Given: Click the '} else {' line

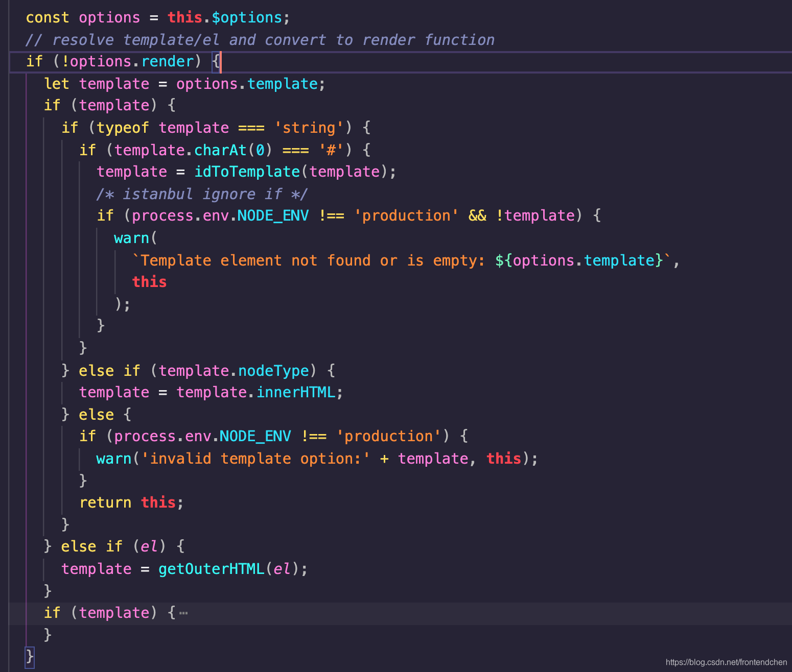Looking at the screenshot, I should (97, 415).
